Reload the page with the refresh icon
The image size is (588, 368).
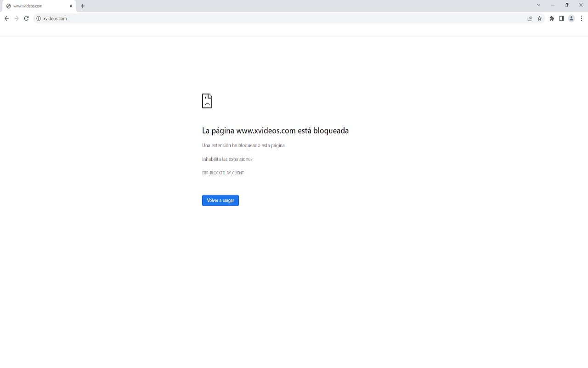click(26, 18)
